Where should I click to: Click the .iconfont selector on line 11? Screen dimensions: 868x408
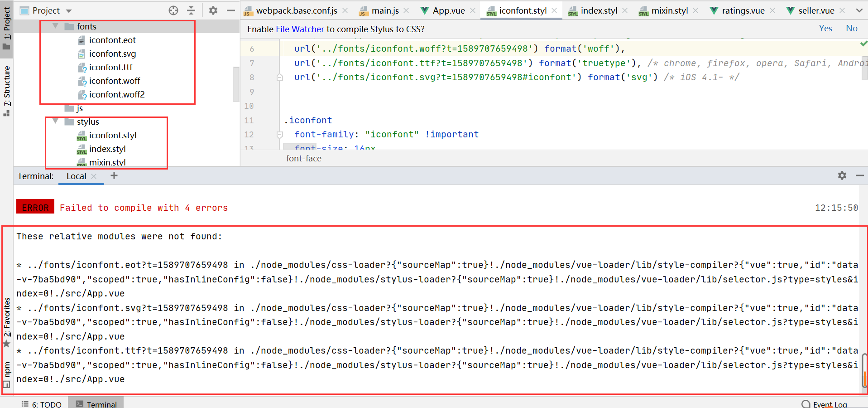[x=308, y=121]
